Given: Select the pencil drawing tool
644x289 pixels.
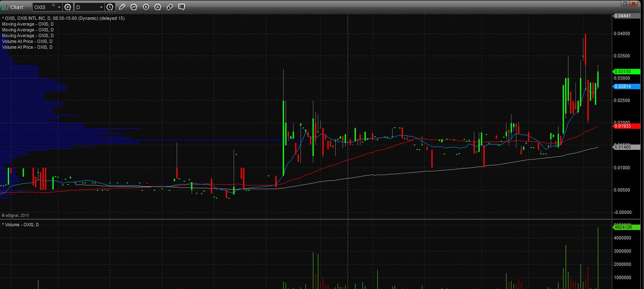Looking at the screenshot, I should click(x=122, y=8).
